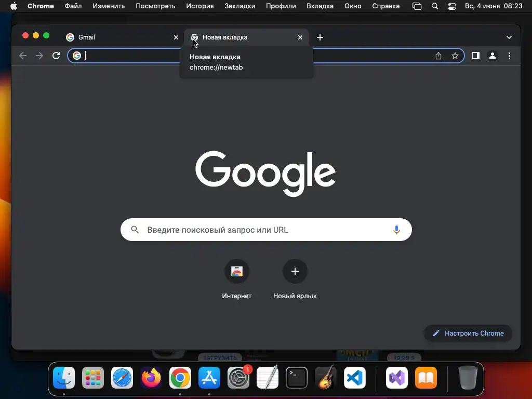Close the Gmail tab
This screenshot has width=532, height=399.
(176, 37)
